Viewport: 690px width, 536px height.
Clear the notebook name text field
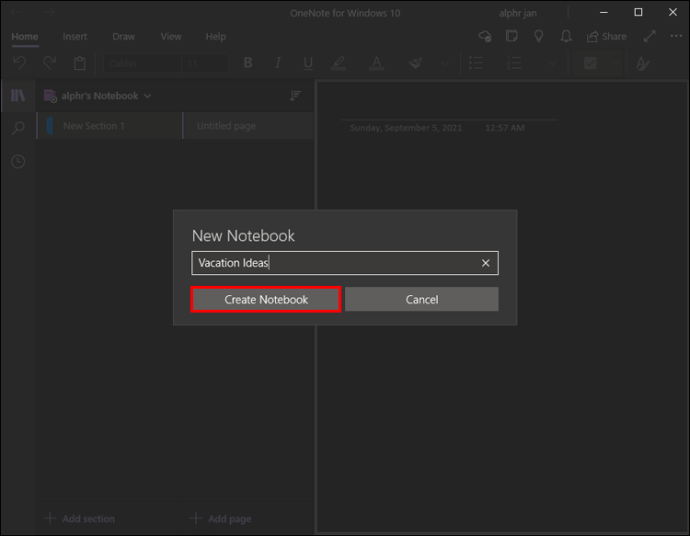point(485,263)
